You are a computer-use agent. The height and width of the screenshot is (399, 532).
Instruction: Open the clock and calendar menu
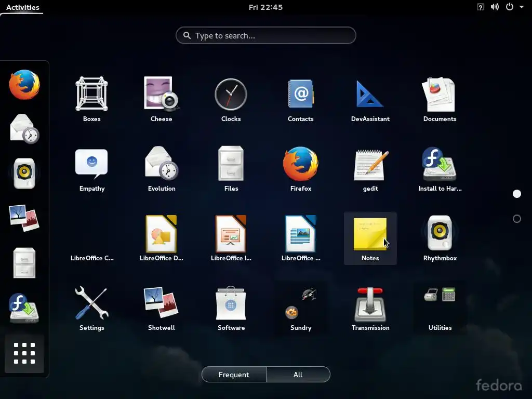265,7
